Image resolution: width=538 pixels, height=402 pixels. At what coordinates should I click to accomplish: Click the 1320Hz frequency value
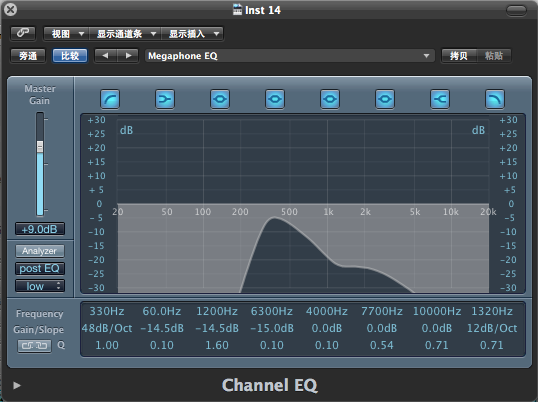click(x=492, y=311)
